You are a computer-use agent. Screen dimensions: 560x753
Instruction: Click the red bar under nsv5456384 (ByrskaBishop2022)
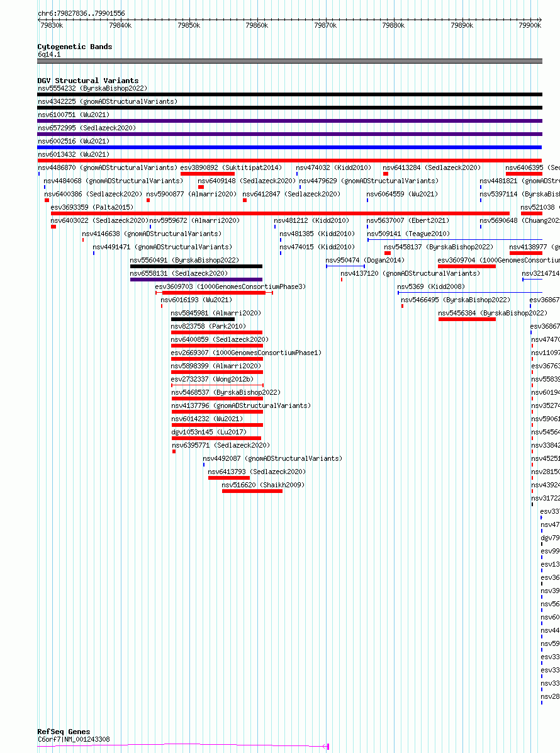(x=467, y=319)
